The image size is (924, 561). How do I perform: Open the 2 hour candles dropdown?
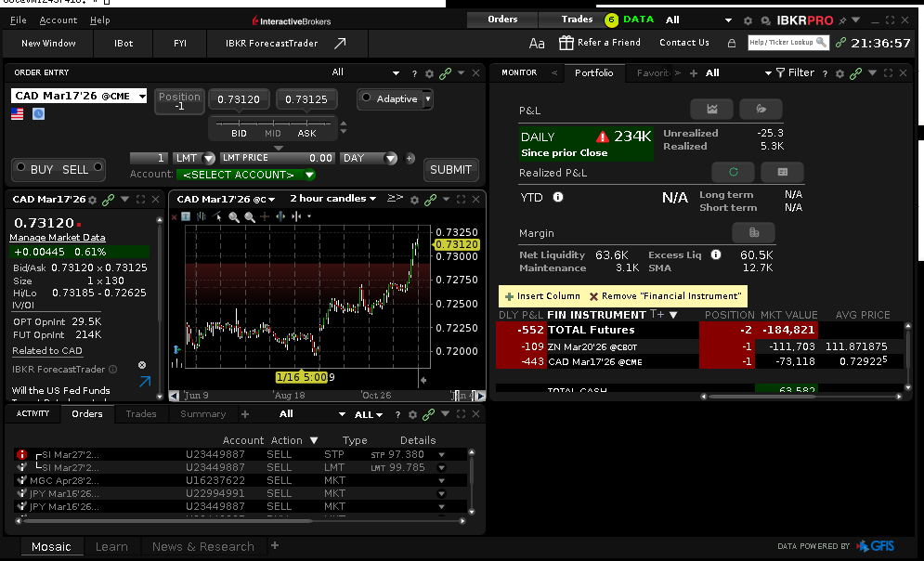pyautogui.click(x=333, y=199)
